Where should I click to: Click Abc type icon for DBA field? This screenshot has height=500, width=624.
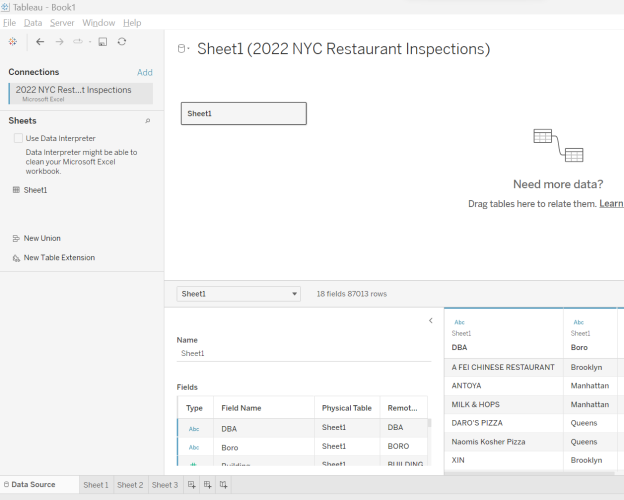click(194, 429)
